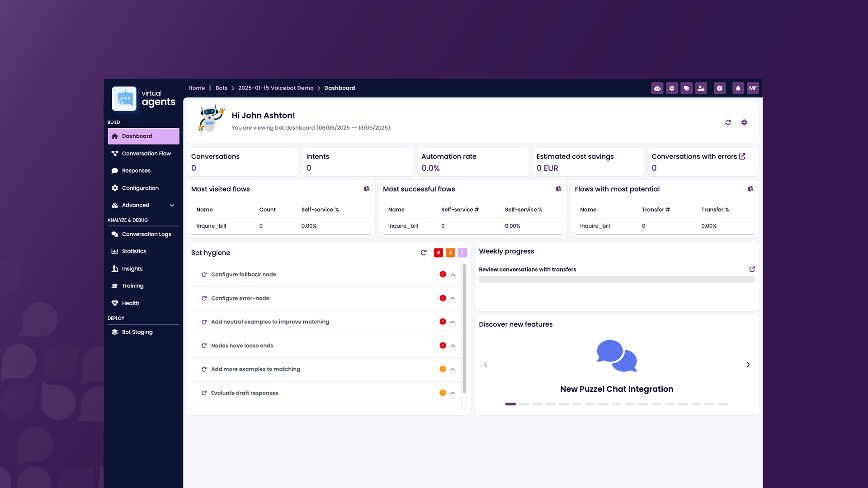Click the Bots breadcrumb link
The image size is (868, 488).
pos(221,88)
